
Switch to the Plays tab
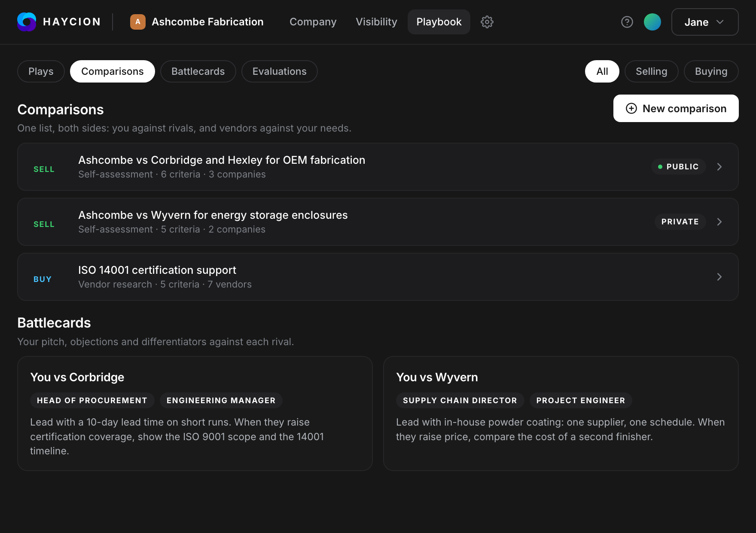[x=41, y=71]
